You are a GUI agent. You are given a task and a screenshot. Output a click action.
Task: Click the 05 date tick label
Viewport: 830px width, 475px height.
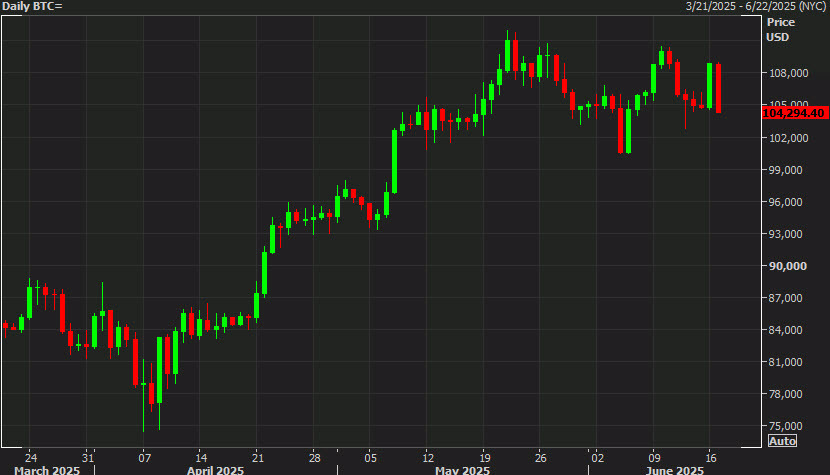click(371, 458)
